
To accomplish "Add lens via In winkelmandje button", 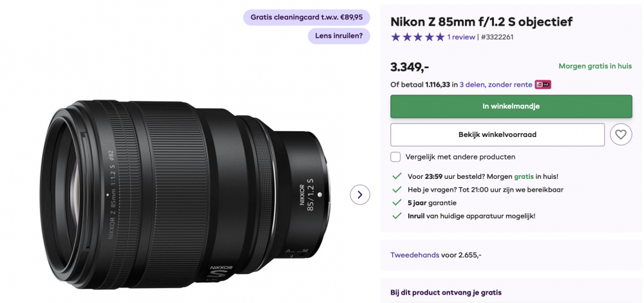I will (x=511, y=106).
